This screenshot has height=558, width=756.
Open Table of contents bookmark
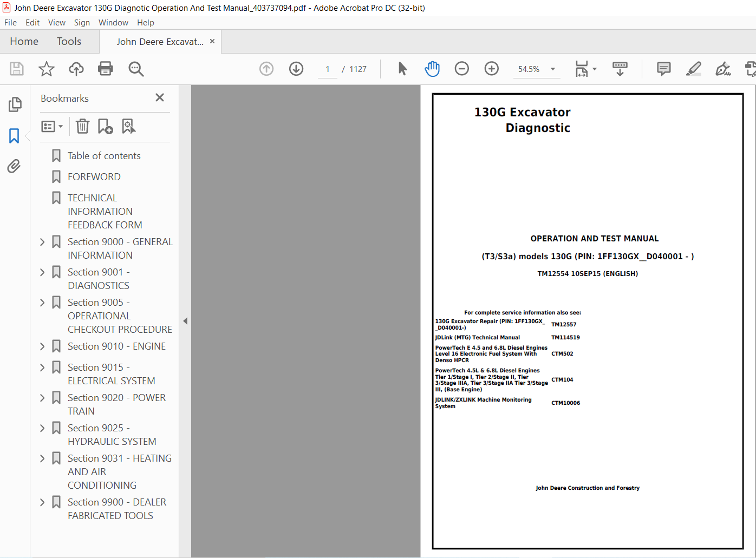104,156
